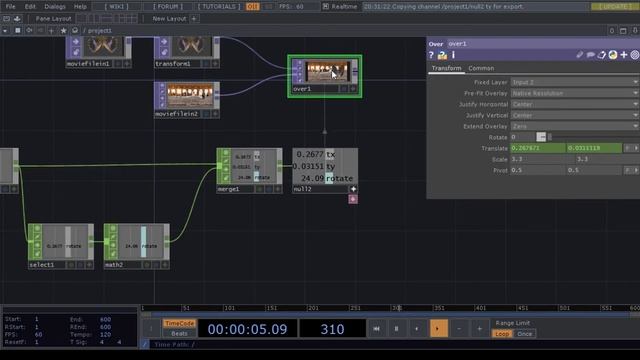Open the comment bubble icon in parameter header

tap(591, 55)
